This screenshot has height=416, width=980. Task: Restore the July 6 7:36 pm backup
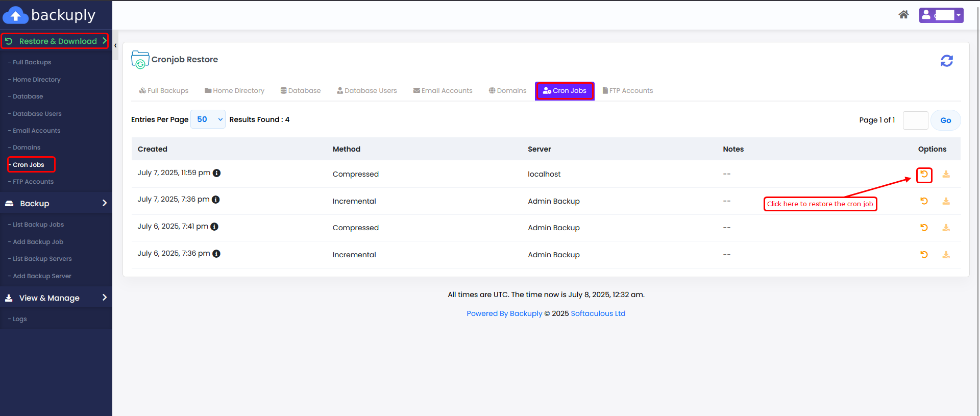pos(924,255)
